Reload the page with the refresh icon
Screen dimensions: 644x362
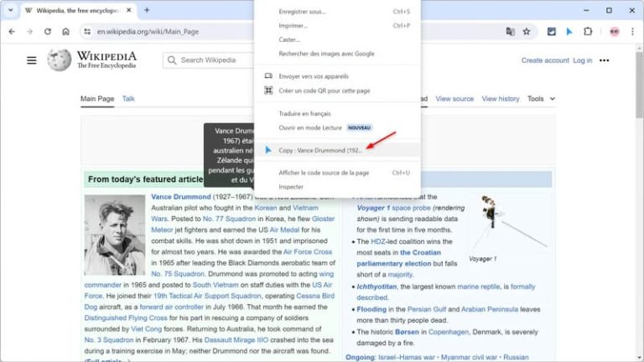pos(47,31)
